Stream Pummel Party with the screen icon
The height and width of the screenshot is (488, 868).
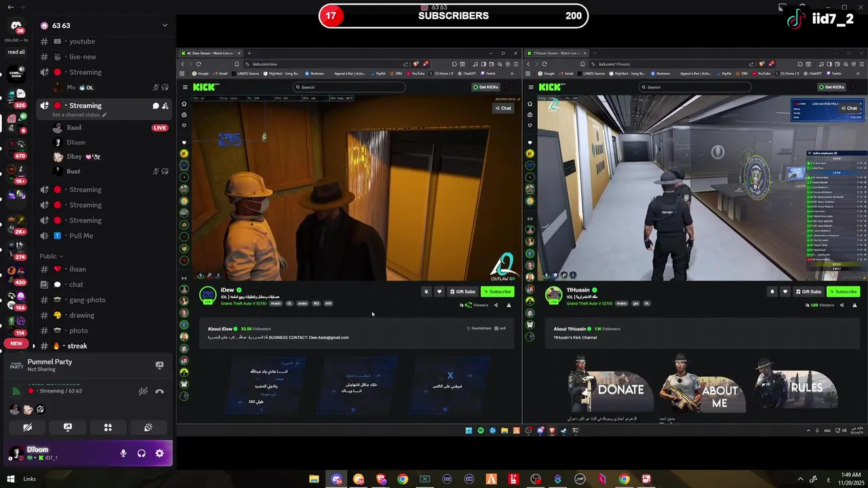point(159,365)
